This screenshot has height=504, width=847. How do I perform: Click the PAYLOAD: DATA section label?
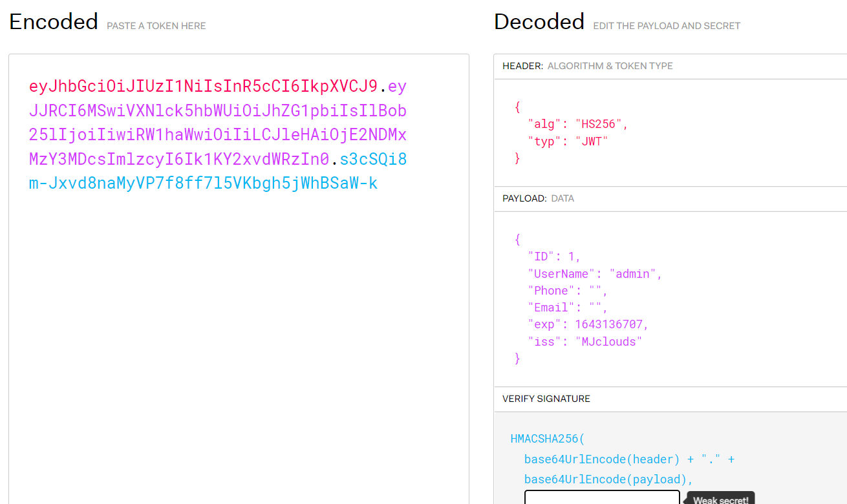click(538, 198)
